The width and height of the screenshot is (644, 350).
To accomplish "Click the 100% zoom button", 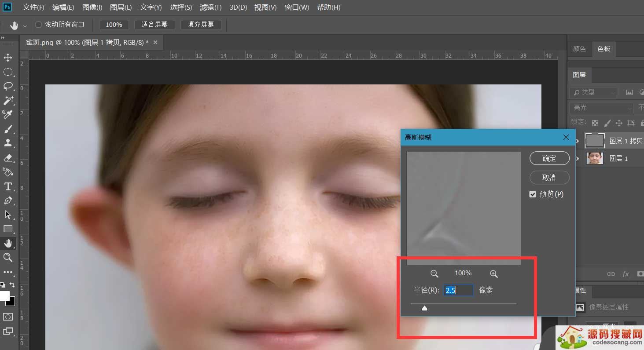I will tap(114, 25).
